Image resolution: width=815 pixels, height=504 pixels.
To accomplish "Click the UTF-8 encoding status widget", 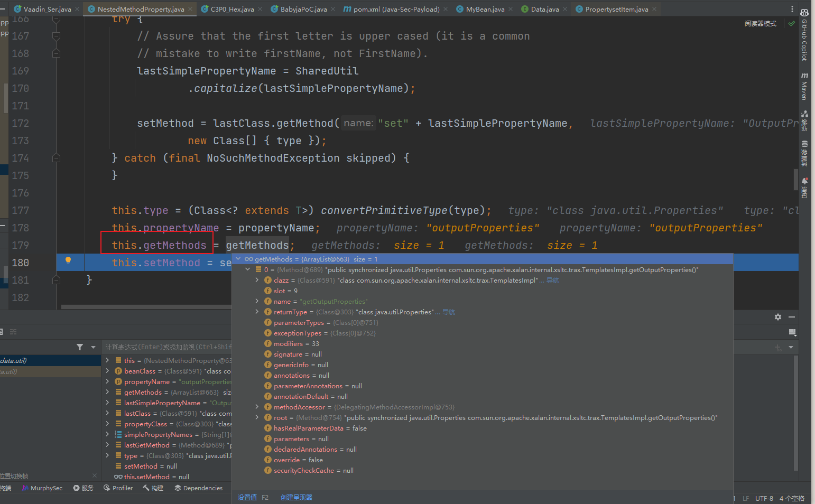I will click(764, 498).
